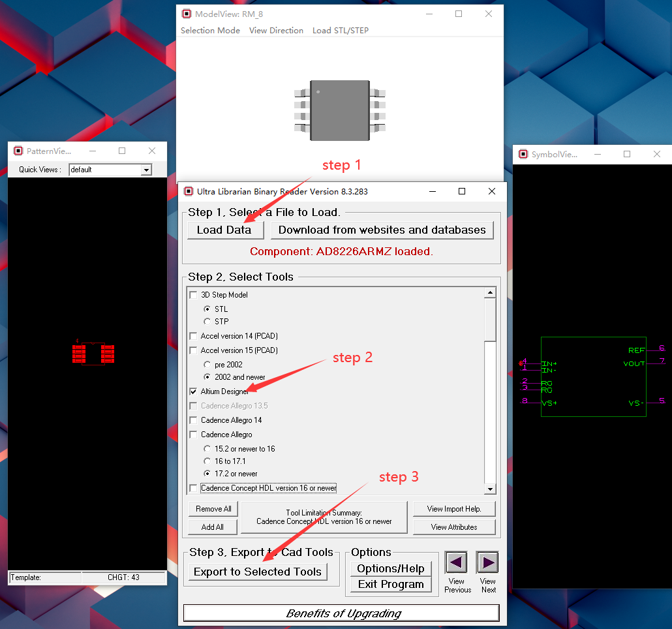
Task: Click the tool list scroll up arrow
Action: (x=490, y=293)
